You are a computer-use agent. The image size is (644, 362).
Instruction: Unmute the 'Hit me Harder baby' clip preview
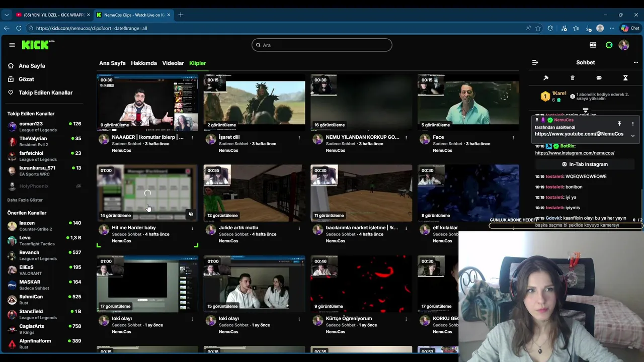coord(191,215)
